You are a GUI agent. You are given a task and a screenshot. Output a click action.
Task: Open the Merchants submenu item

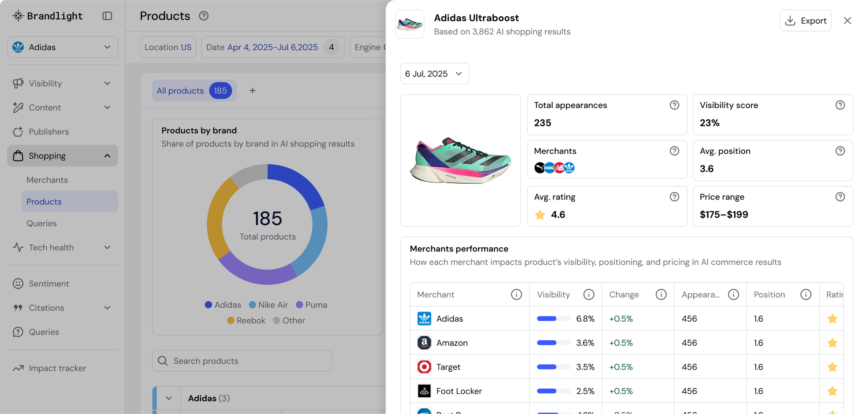pos(47,180)
